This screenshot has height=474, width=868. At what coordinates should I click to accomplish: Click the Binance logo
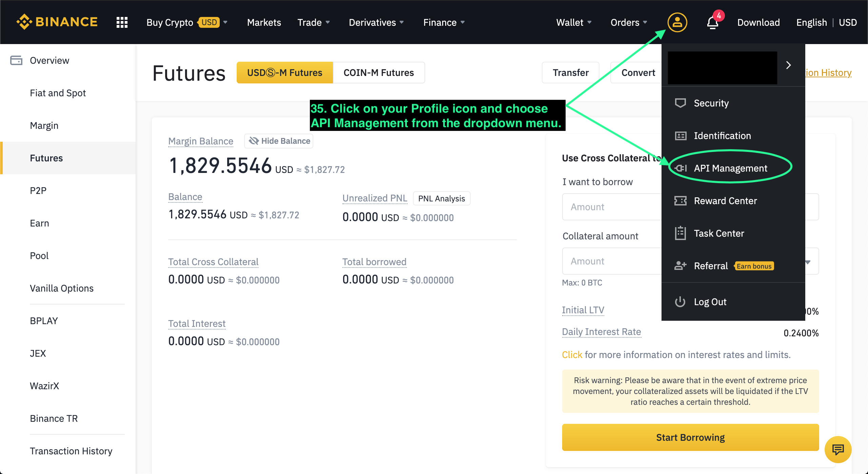click(57, 22)
